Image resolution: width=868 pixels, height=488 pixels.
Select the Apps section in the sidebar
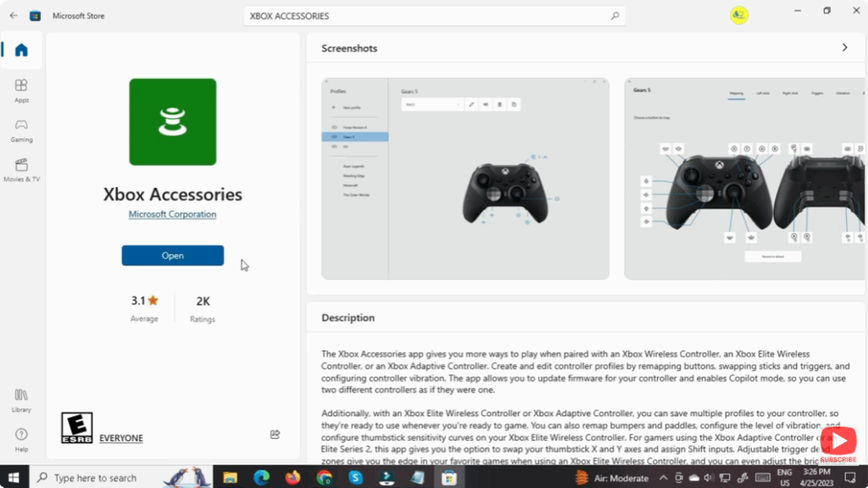[21, 87]
